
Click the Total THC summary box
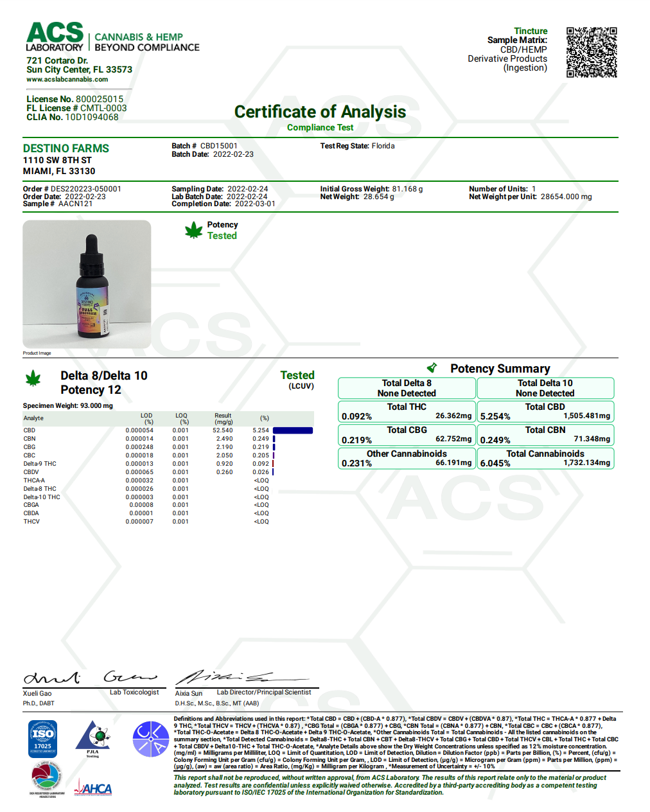pos(407,412)
